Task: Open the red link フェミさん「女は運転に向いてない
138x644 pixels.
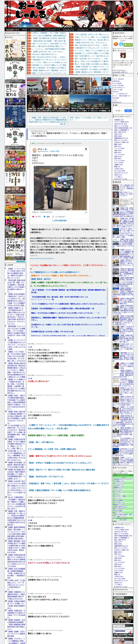Action: (68, 267)
